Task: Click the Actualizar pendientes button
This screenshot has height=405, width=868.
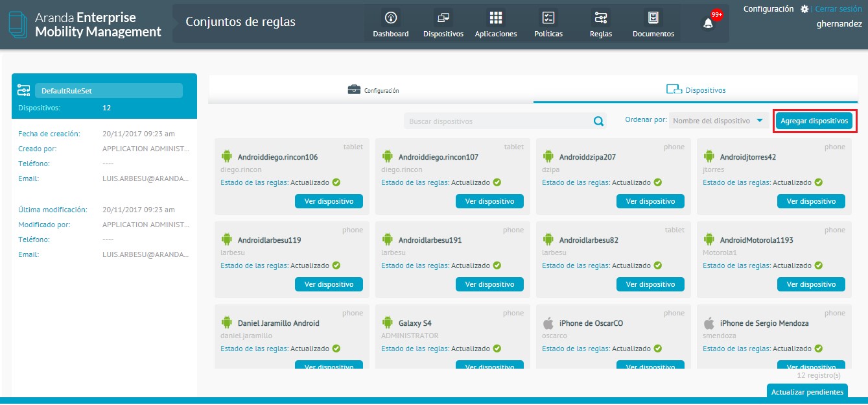Action: (x=808, y=391)
